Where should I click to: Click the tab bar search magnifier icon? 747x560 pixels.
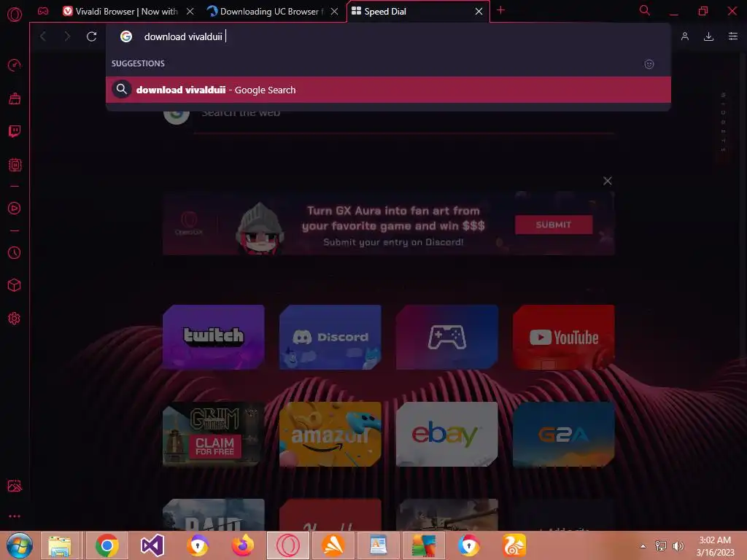click(645, 10)
